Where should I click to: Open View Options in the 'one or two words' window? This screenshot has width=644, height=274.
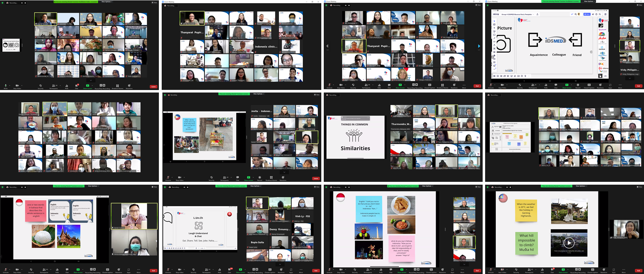click(x=94, y=186)
